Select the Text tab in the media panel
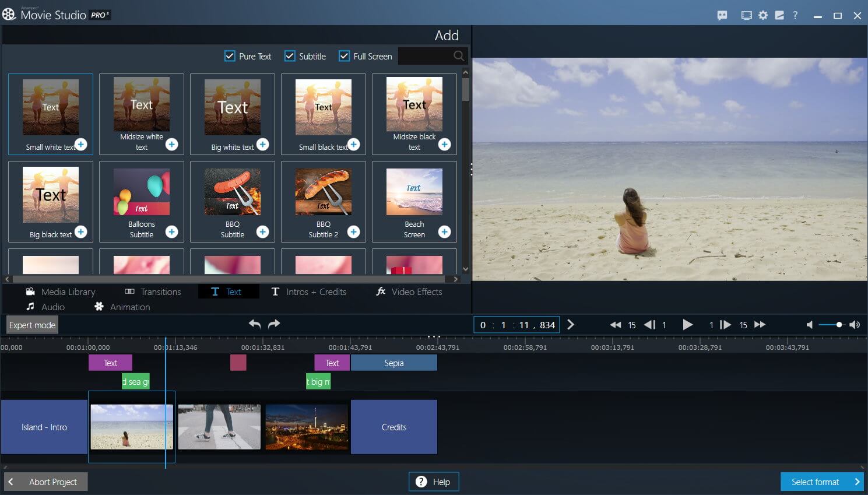Image resolution: width=868 pixels, height=495 pixels. coord(228,292)
